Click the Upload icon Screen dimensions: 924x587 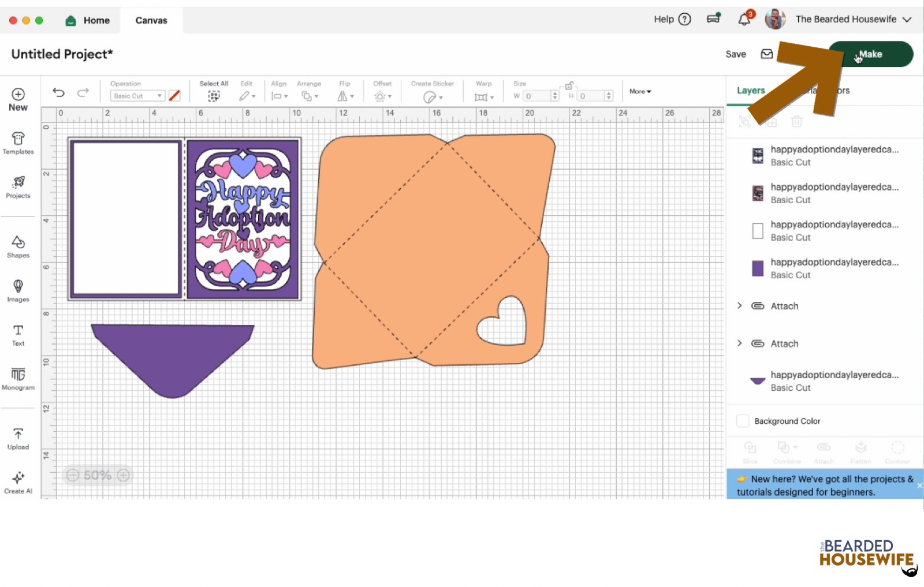pyautogui.click(x=18, y=438)
